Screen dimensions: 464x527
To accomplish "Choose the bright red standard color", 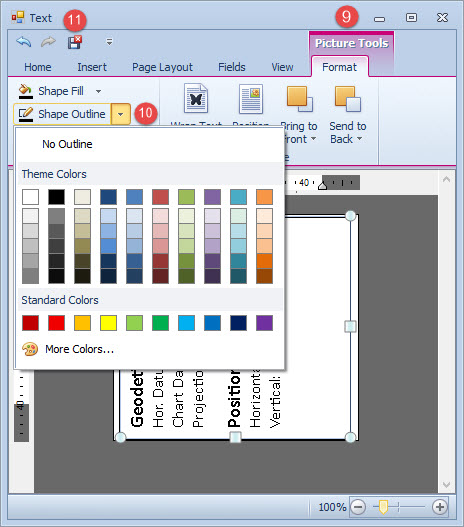I will tap(56, 323).
